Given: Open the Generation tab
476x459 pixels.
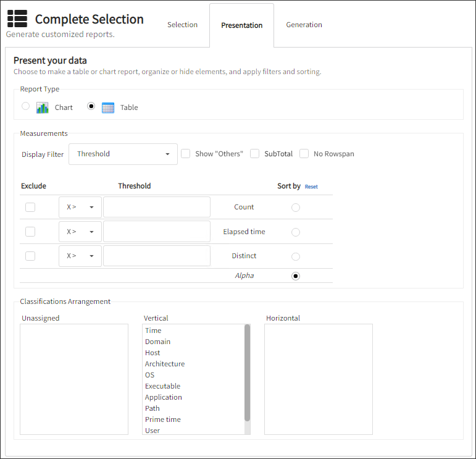Looking at the screenshot, I should (x=304, y=25).
